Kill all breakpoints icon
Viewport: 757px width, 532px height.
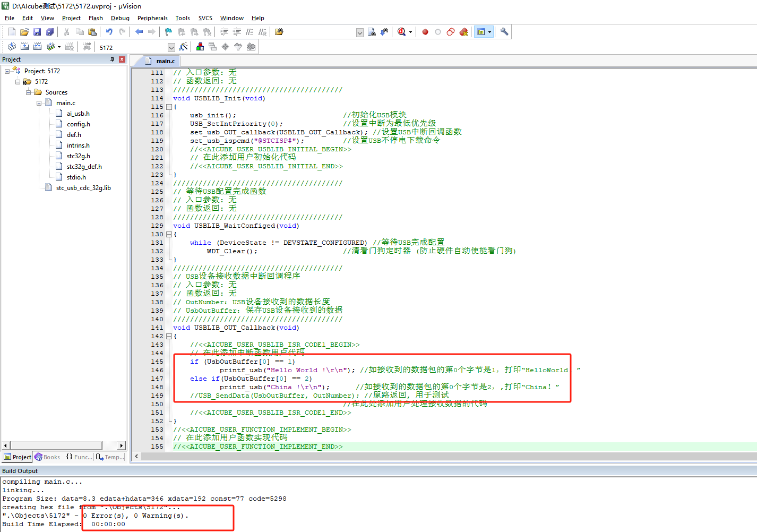tap(463, 32)
